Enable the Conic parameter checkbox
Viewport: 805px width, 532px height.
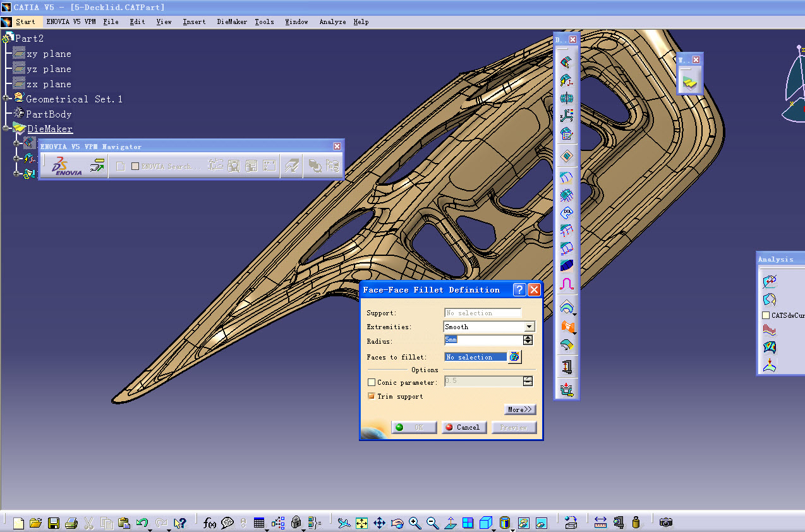pyautogui.click(x=372, y=382)
